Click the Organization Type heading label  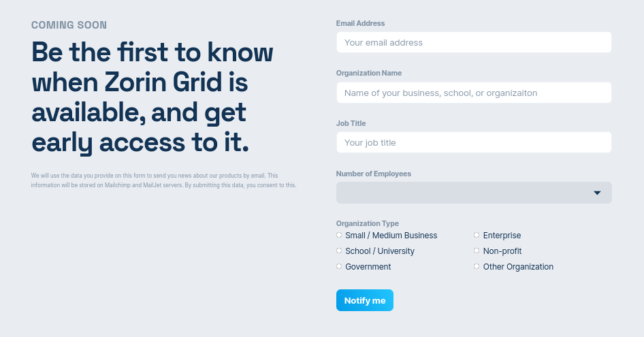click(368, 223)
